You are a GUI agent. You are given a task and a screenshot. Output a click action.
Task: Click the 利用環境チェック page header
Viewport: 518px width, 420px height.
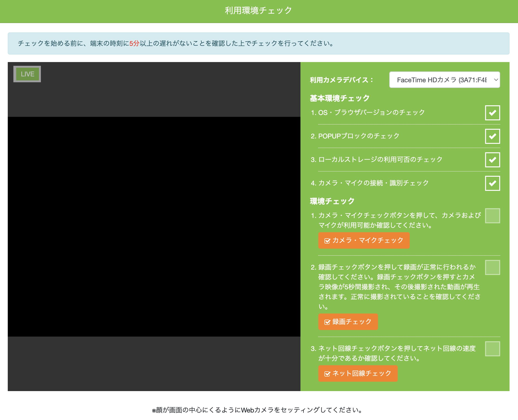point(258,11)
